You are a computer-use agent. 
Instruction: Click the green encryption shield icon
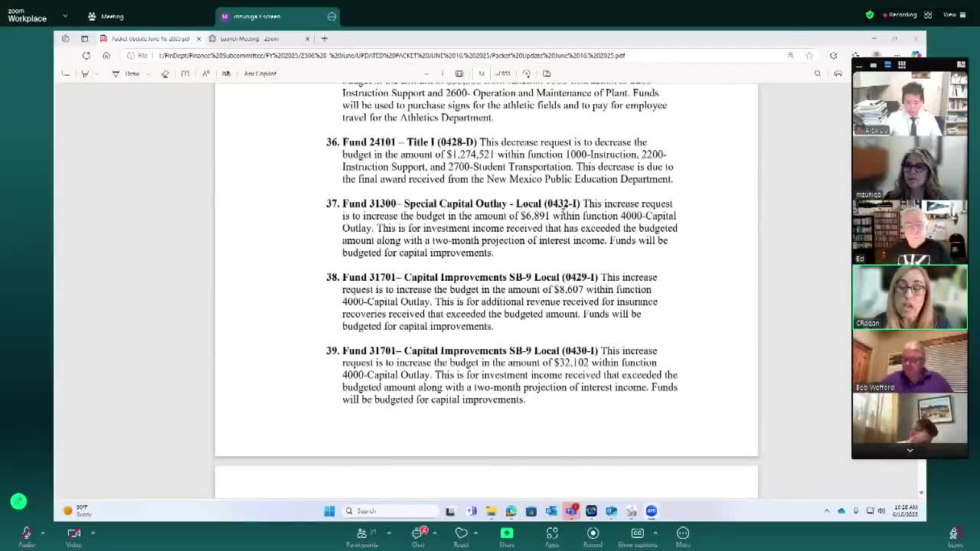click(870, 15)
